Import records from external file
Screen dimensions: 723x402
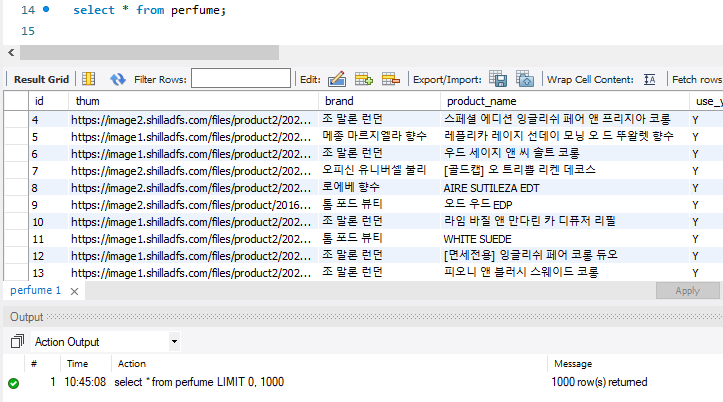[x=525, y=79]
